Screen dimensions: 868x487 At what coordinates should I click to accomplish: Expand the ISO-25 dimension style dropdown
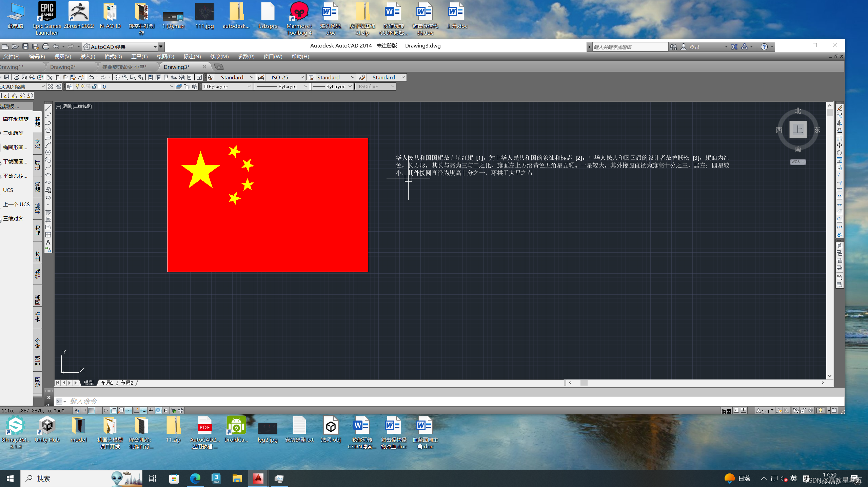point(302,77)
